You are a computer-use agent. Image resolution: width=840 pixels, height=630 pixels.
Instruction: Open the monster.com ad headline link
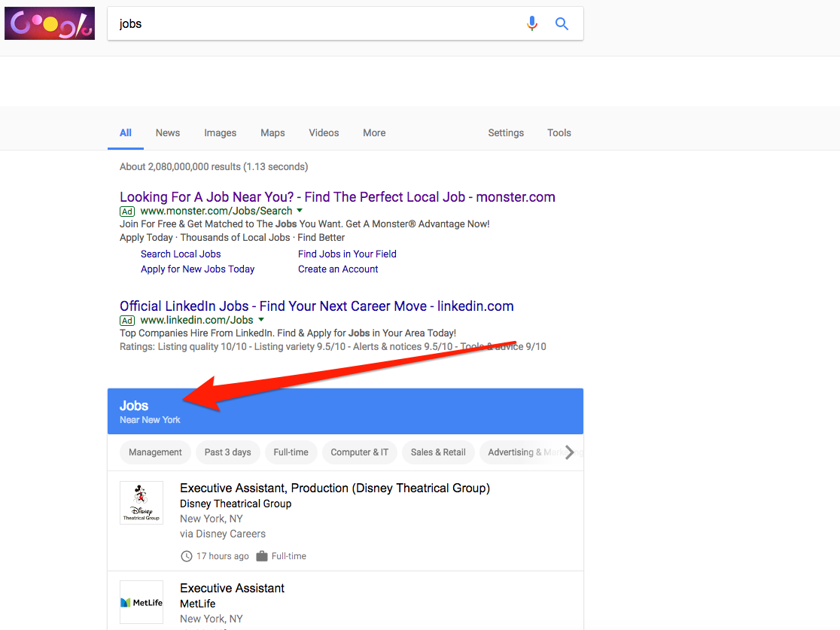click(x=337, y=197)
